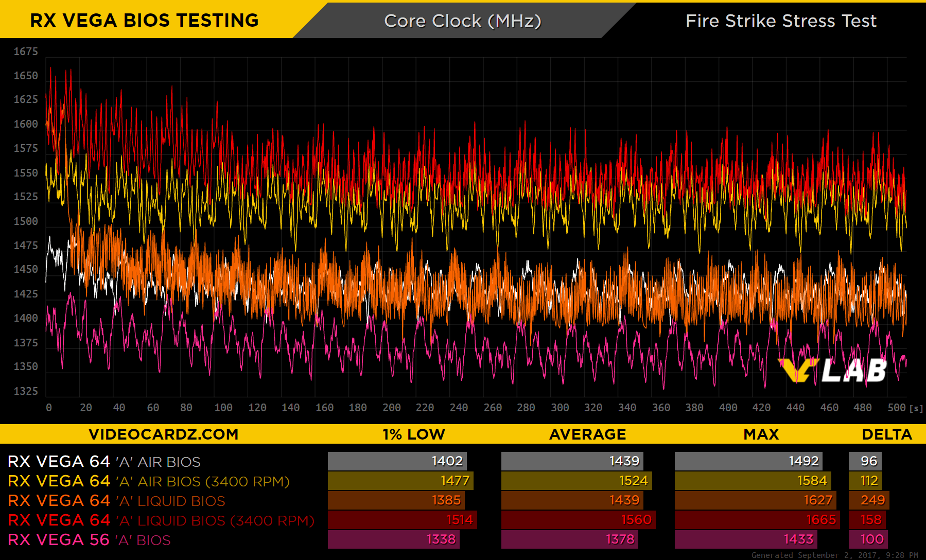Click the 1500 y-axis label
926x560 pixels.
(26, 221)
